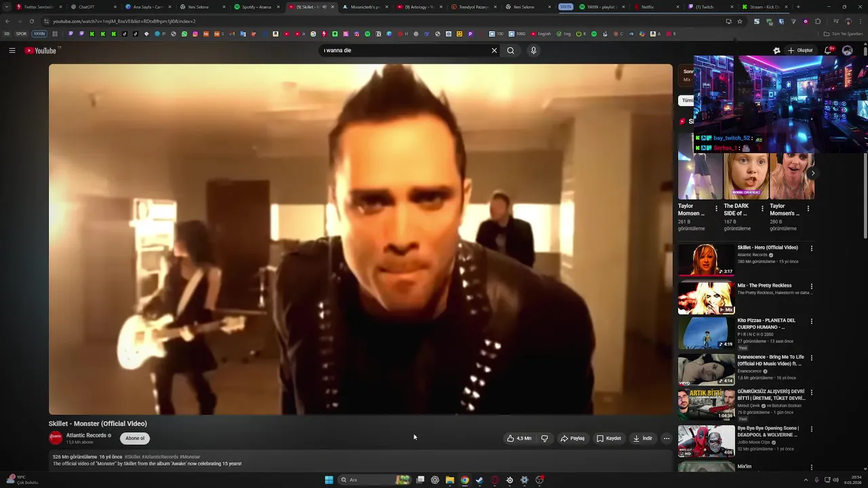
Task: Show next Shorts with right chevron
Action: 812,174
